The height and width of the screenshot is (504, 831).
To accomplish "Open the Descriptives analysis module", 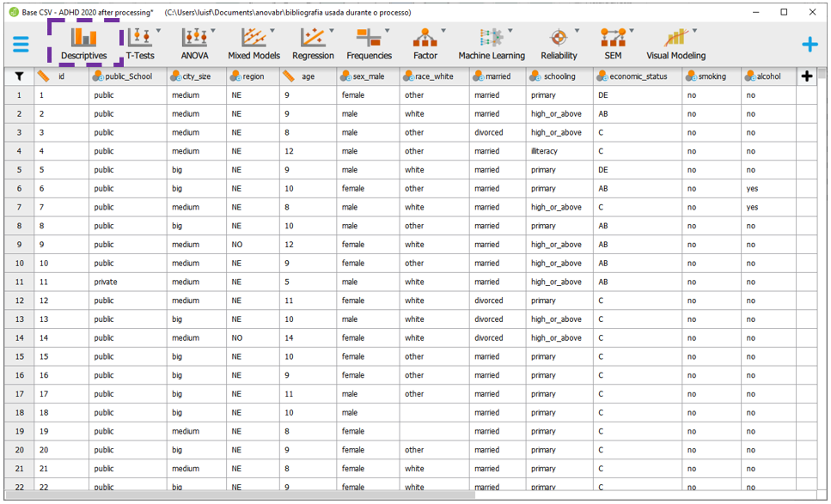I will pyautogui.click(x=83, y=43).
